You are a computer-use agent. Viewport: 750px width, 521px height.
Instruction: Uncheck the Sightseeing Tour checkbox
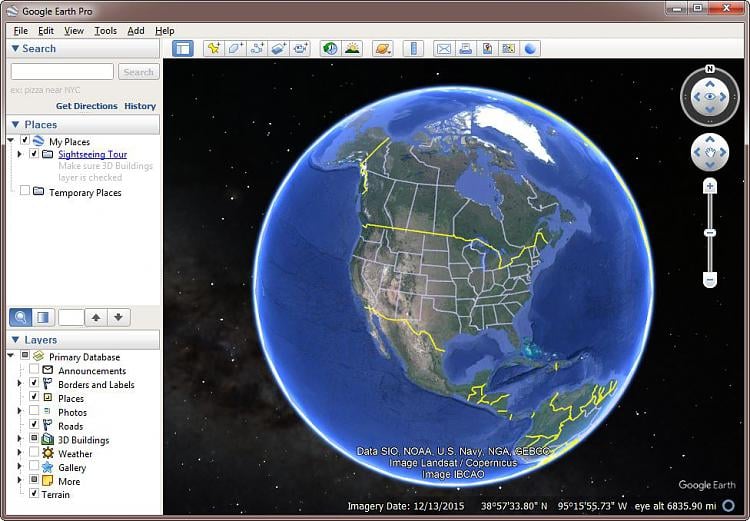[34, 153]
